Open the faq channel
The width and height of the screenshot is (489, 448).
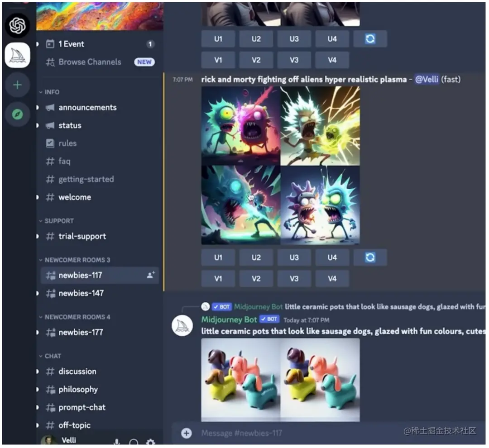click(99, 161)
